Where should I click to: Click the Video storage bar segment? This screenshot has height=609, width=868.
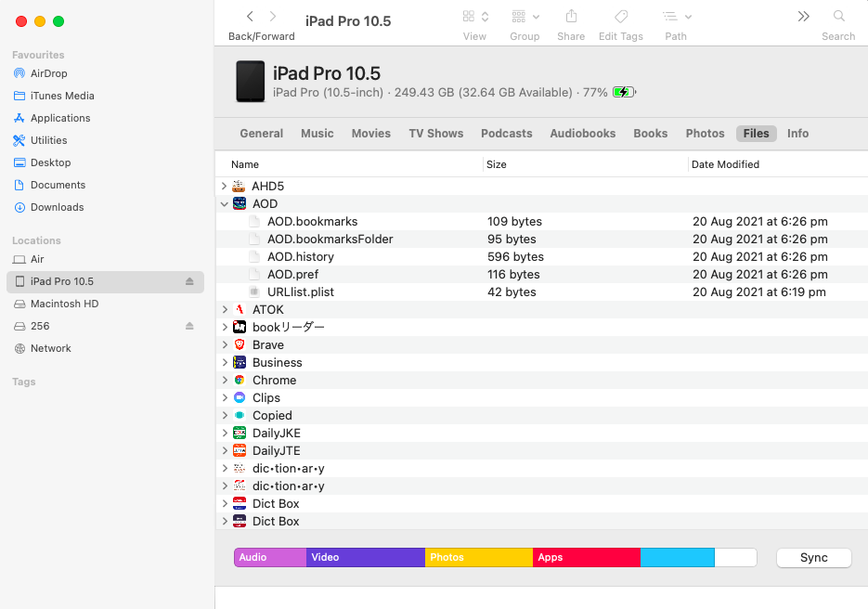(366, 558)
